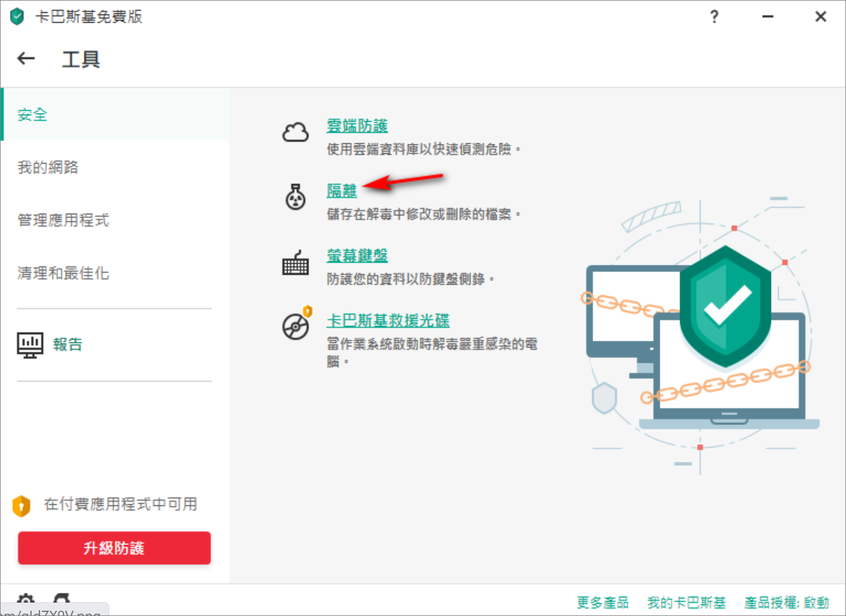Click the 在付費應用程式中可用 text

[121, 504]
